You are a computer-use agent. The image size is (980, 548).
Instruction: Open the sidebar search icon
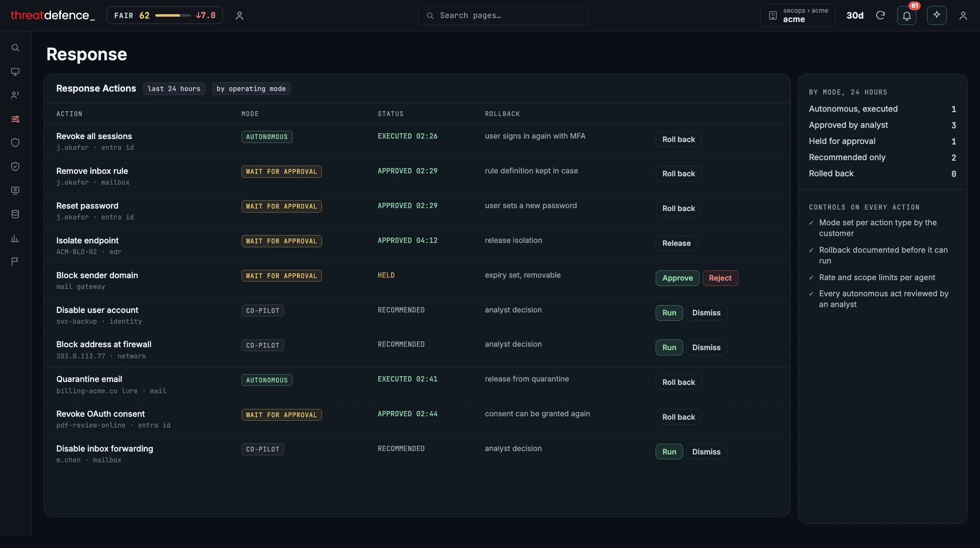click(15, 48)
